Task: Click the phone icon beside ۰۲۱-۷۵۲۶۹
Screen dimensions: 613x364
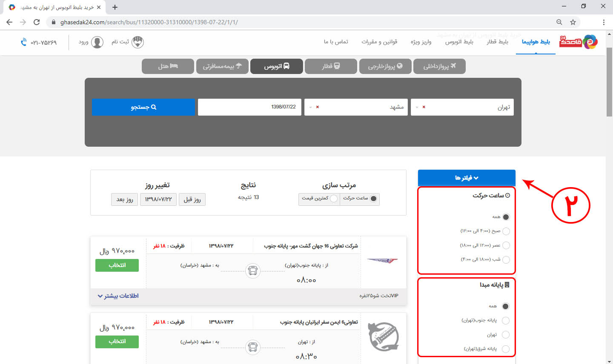Action: pyautogui.click(x=24, y=43)
